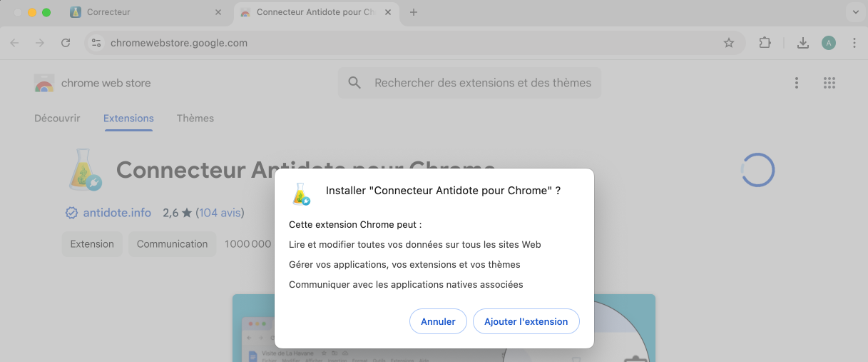868x362 pixels.
Task: Open the user profile avatar
Action: (828, 43)
